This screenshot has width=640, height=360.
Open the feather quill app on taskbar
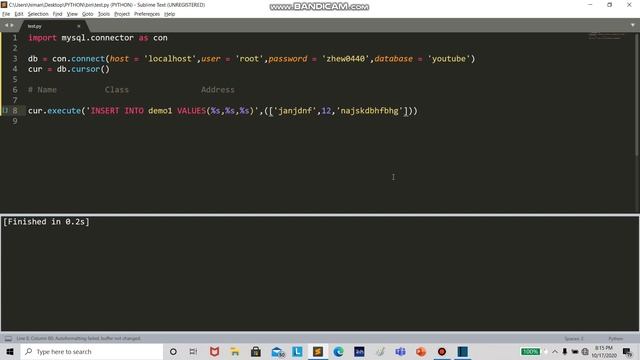(x=380, y=351)
